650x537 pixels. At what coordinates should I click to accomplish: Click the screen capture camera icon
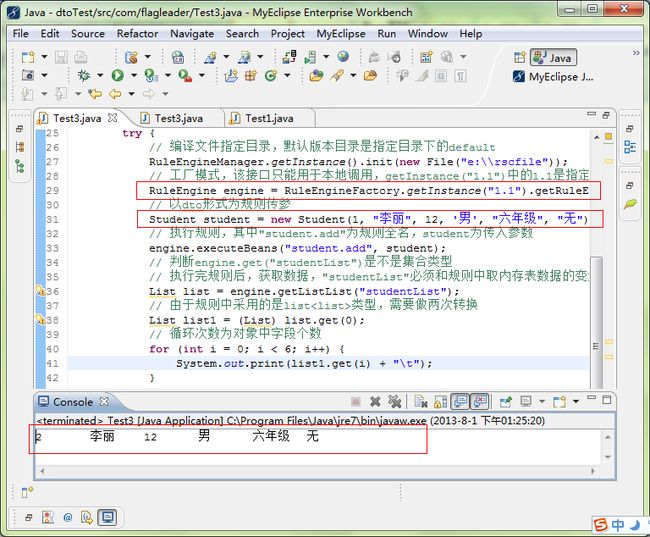pyautogui.click(x=28, y=75)
